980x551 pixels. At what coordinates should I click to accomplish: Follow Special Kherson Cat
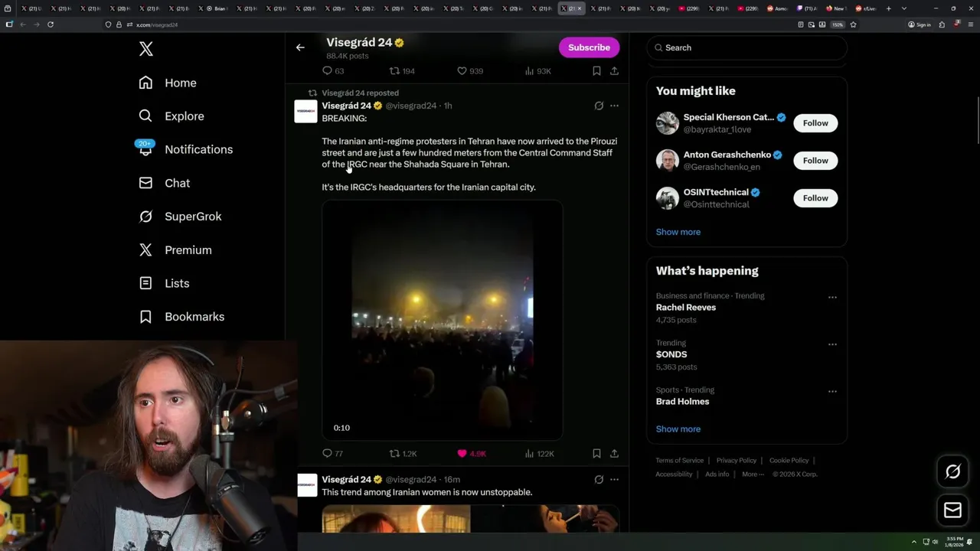[x=815, y=123]
